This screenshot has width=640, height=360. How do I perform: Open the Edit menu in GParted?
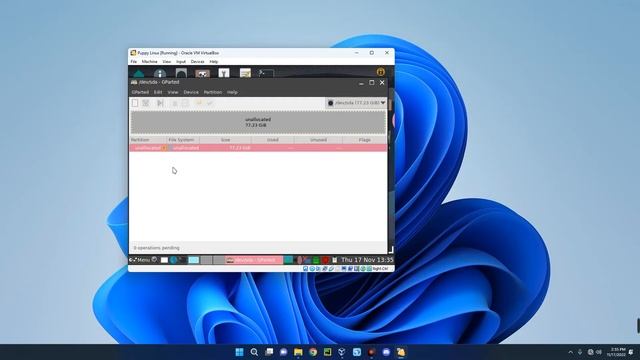158,92
